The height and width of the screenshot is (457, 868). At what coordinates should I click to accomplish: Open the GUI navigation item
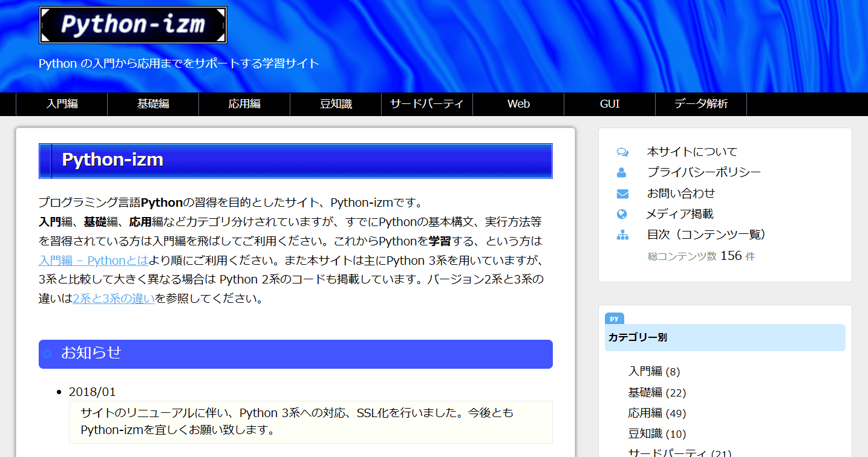tap(610, 104)
